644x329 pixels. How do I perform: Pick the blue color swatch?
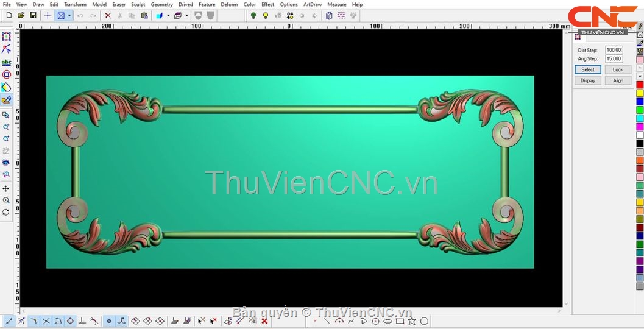640,102
